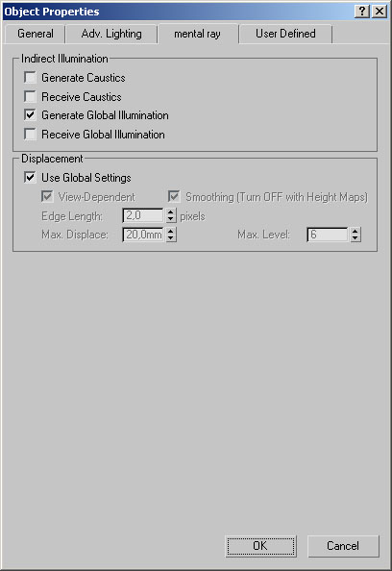
Task: Decrease Max. Level with down arrow
Action: [x=355, y=238]
